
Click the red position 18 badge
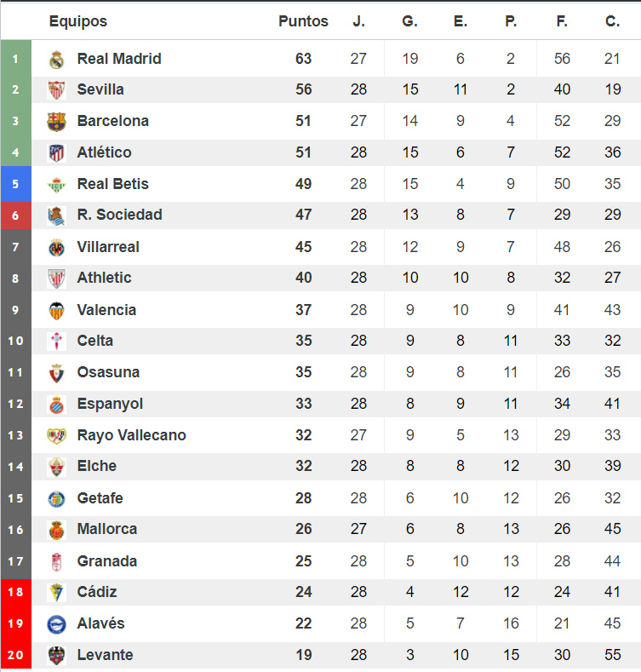(x=15, y=592)
